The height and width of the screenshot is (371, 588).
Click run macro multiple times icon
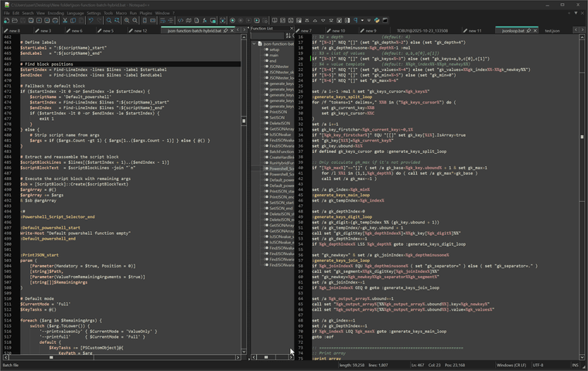pyautogui.click(x=257, y=21)
